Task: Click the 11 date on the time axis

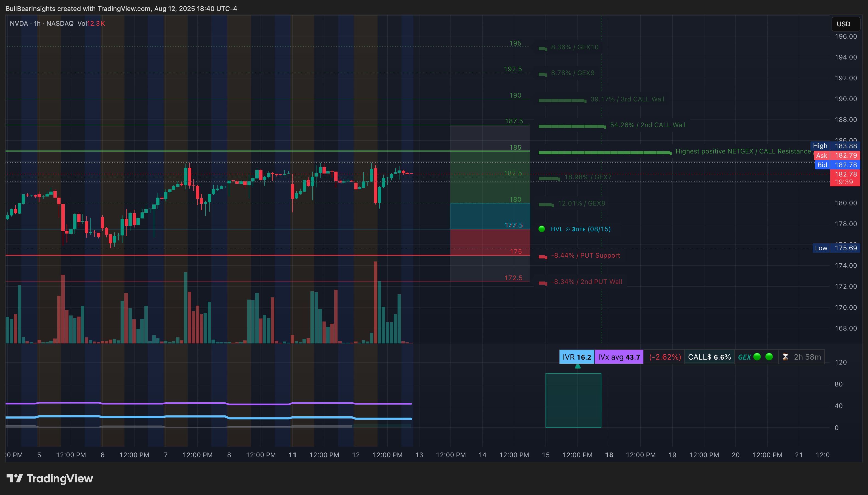Action: (x=292, y=455)
